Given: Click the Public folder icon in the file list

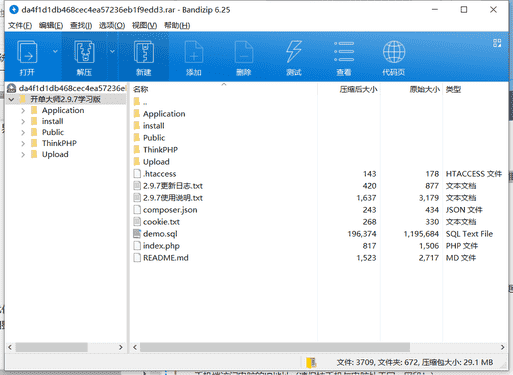Looking at the screenshot, I should pos(137,138).
